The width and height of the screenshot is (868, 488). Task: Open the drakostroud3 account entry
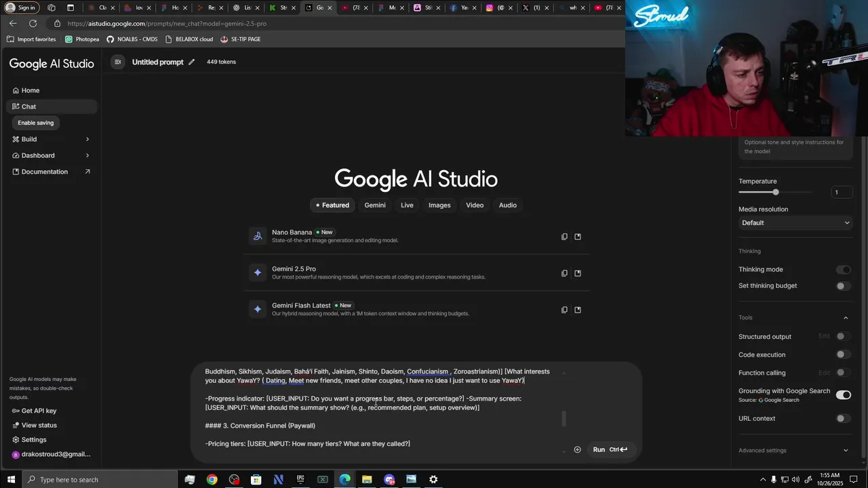[x=52, y=454]
